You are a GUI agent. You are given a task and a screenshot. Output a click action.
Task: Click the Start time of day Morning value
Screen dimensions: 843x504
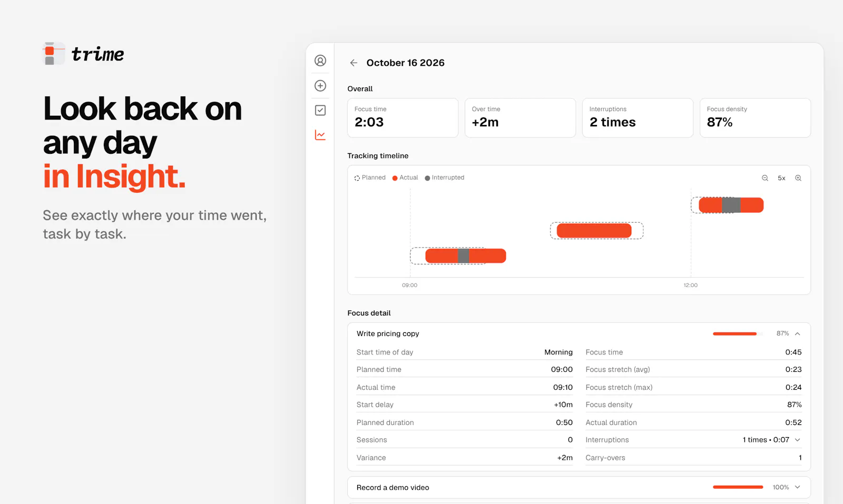[x=558, y=352]
